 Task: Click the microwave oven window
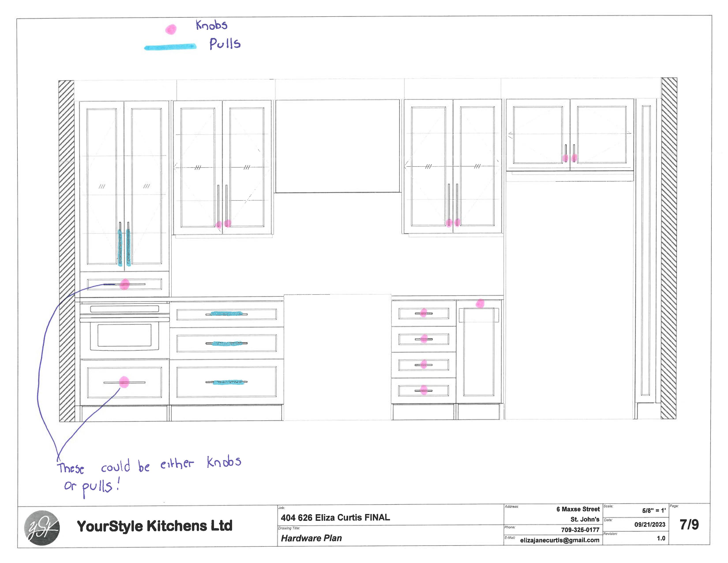click(x=124, y=335)
